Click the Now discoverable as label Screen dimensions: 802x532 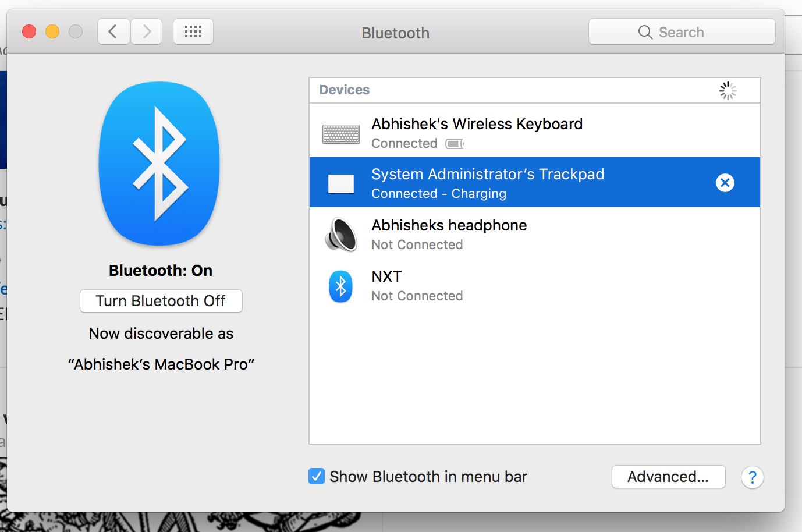[x=161, y=334]
